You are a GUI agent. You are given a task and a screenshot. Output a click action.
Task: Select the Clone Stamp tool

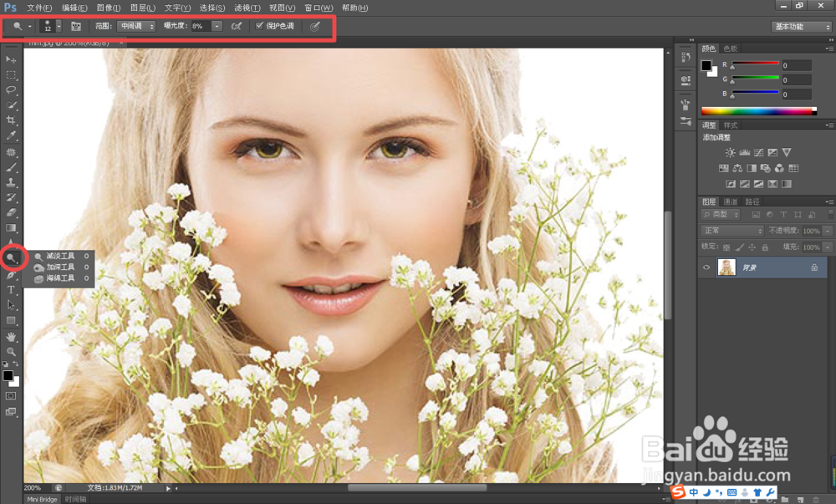11,182
